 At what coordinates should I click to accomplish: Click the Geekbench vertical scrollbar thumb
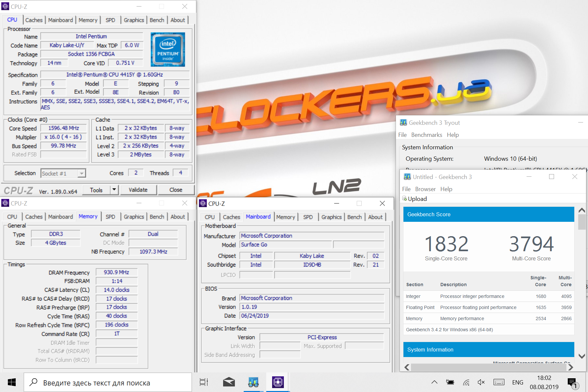[582, 222]
